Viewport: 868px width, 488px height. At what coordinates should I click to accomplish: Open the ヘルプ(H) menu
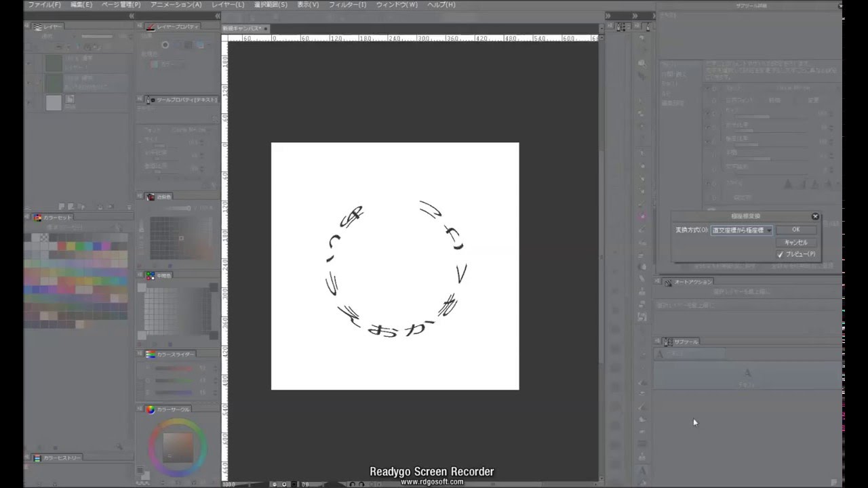441,5
